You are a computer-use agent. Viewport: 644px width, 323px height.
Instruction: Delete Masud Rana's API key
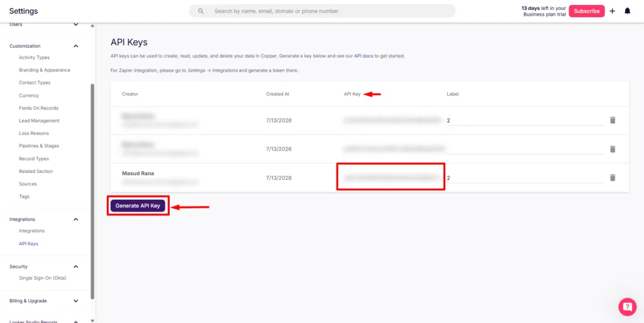[x=613, y=178]
